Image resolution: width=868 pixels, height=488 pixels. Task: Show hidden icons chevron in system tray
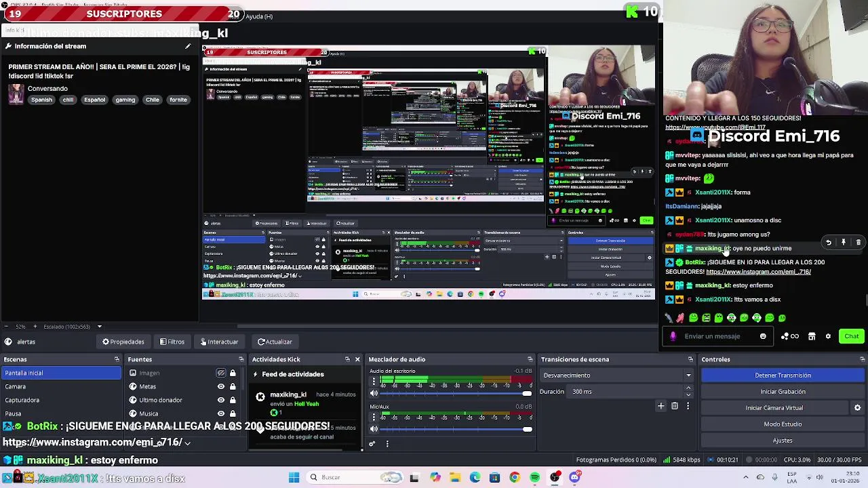pyautogui.click(x=746, y=478)
